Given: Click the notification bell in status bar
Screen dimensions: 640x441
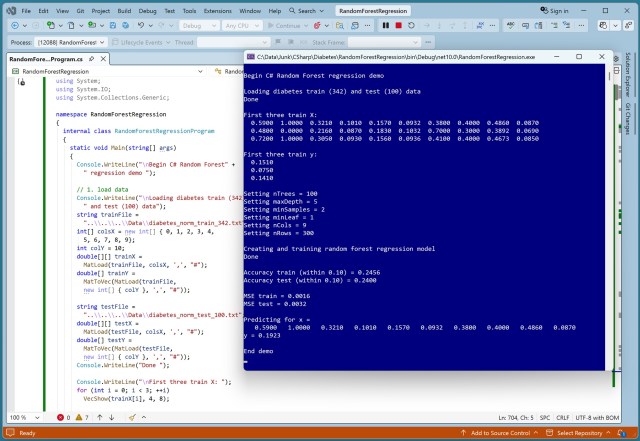Looking at the screenshot, I should [x=630, y=433].
